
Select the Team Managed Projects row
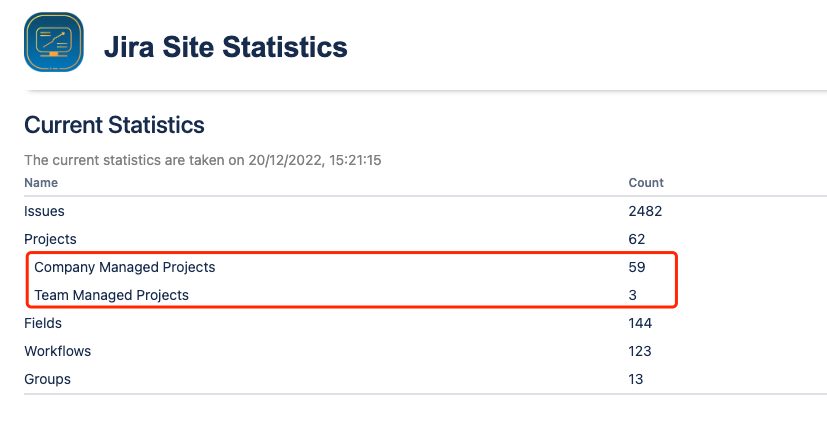111,295
